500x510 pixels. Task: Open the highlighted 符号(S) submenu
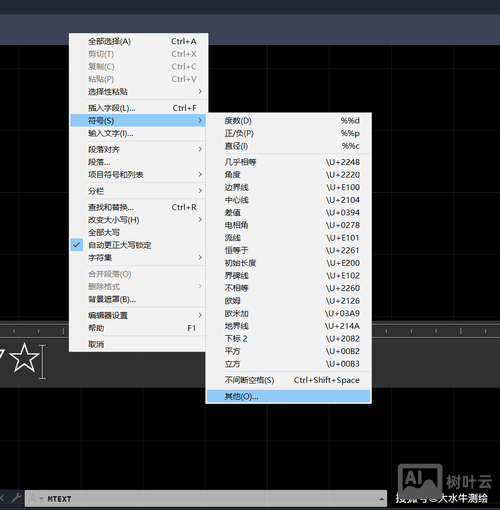pos(138,120)
